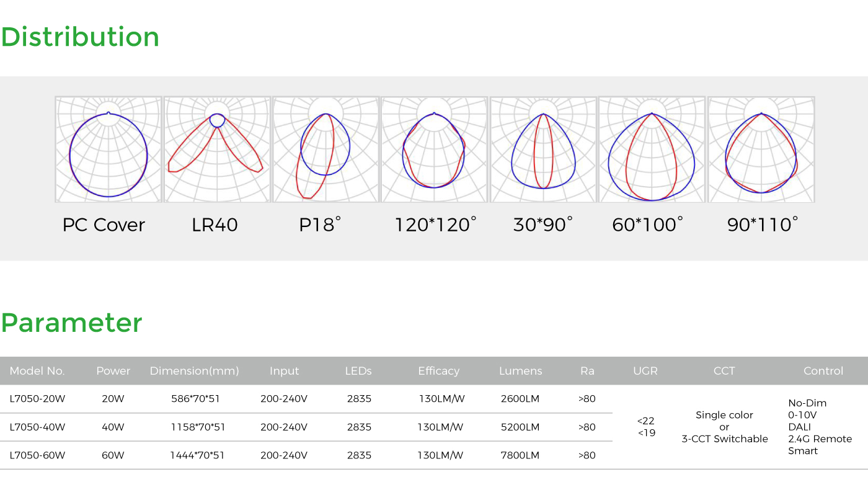The height and width of the screenshot is (477, 868).
Task: Open the LR40 light distribution diagram
Action: point(217,149)
